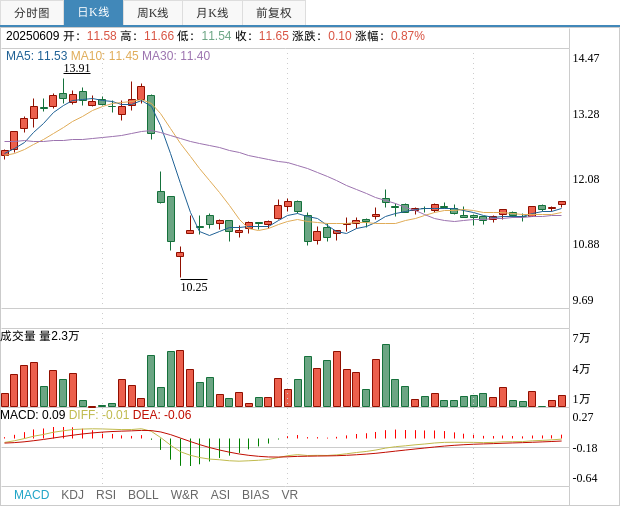
Task: Click the last red candlestick on the right
Action: (x=562, y=203)
